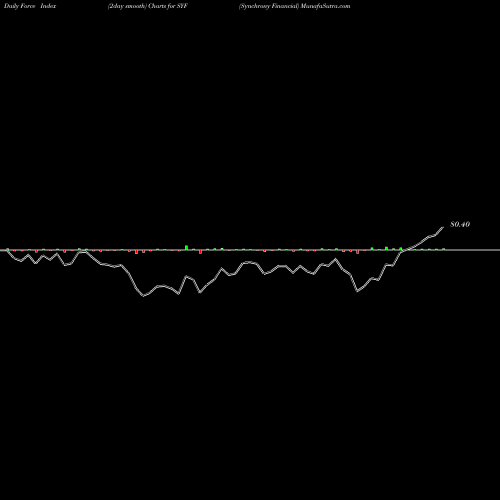The width and height of the screenshot is (500, 500).
Task: Click the '(2day smooth) Charts for SYF' label
Action: click(148, 6)
